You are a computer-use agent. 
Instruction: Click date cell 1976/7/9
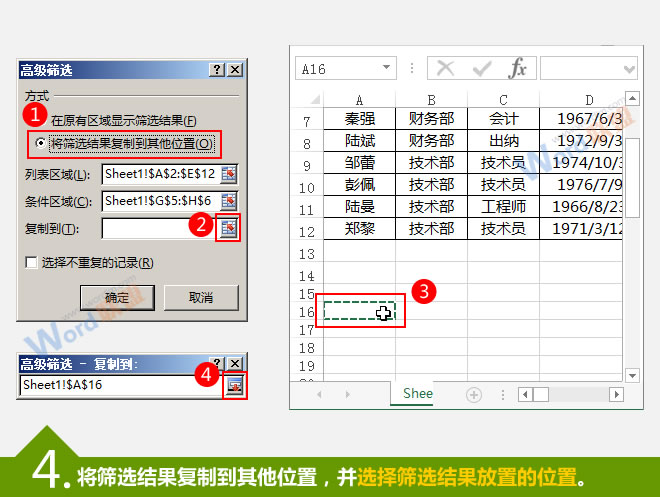581,184
